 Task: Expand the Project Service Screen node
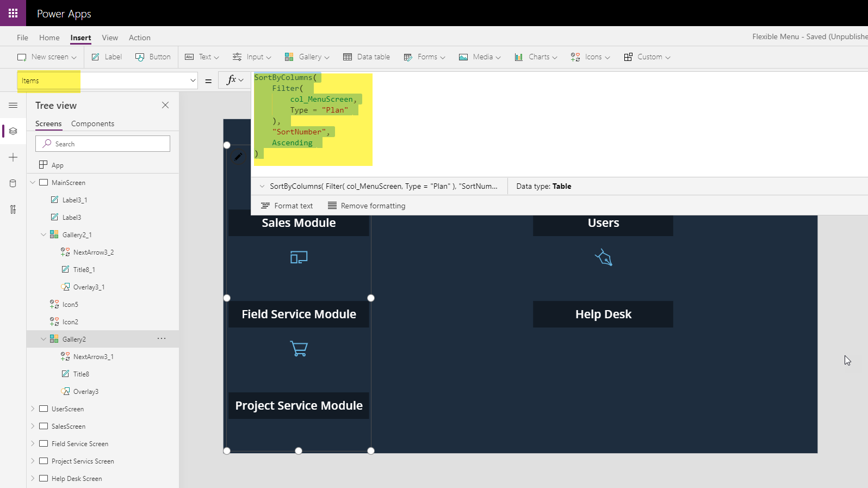tap(33, 461)
